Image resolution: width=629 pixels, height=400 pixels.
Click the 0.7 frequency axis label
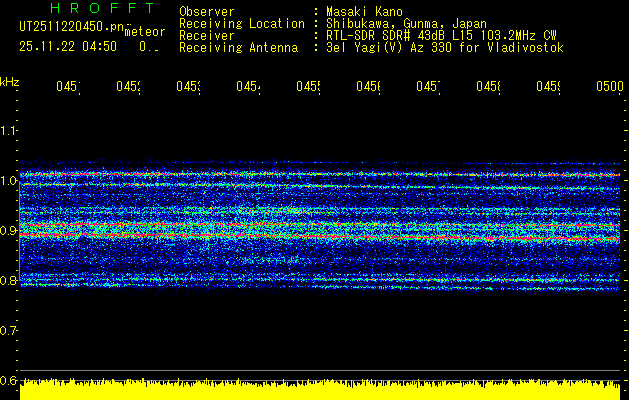click(x=9, y=331)
